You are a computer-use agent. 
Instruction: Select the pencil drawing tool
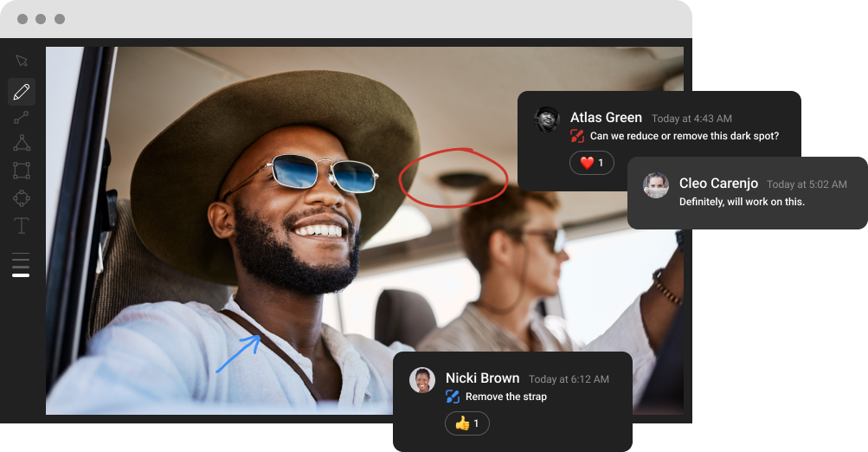[22, 91]
